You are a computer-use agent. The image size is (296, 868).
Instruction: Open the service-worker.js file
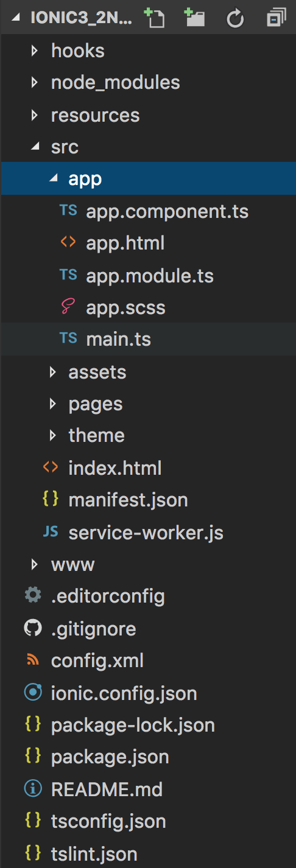pyautogui.click(x=146, y=533)
